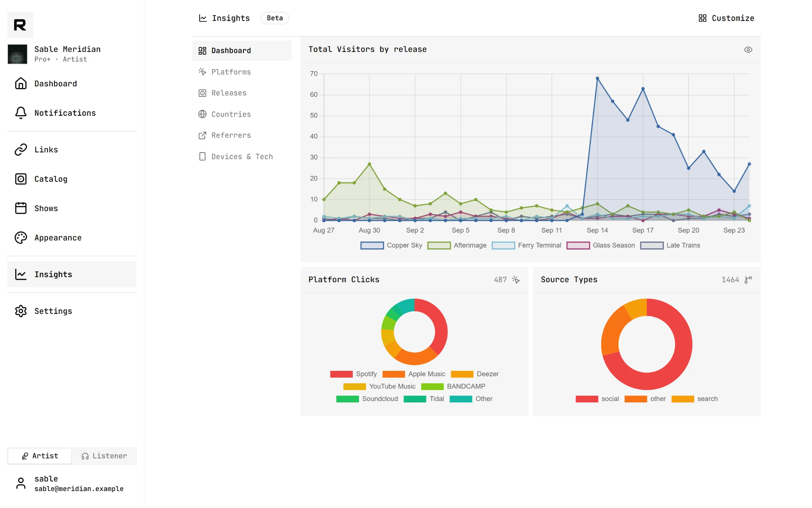This screenshot has width=812, height=508.
Task: Toggle Late Trains series in legend
Action: 670,245
